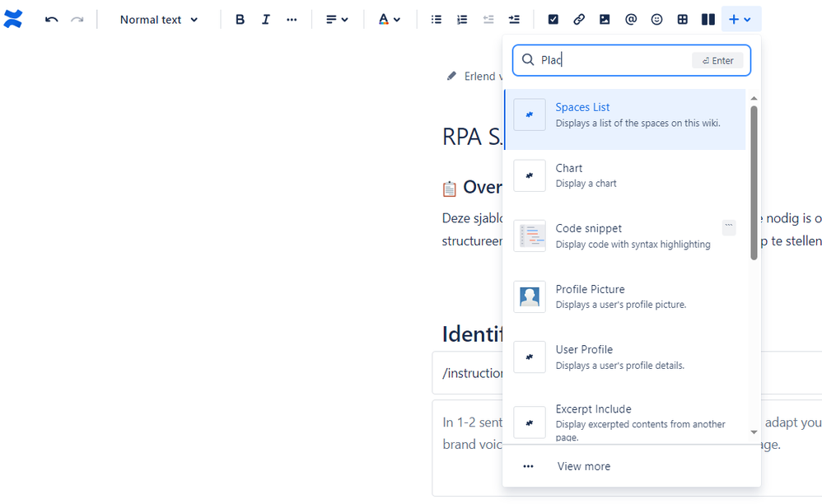Click the Identi heading text
The image size is (822, 504).
click(472, 334)
